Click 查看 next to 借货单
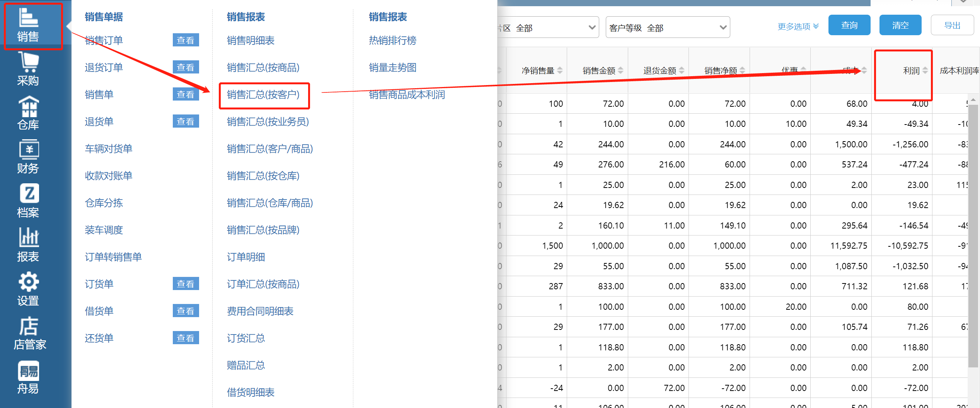 [x=186, y=311]
